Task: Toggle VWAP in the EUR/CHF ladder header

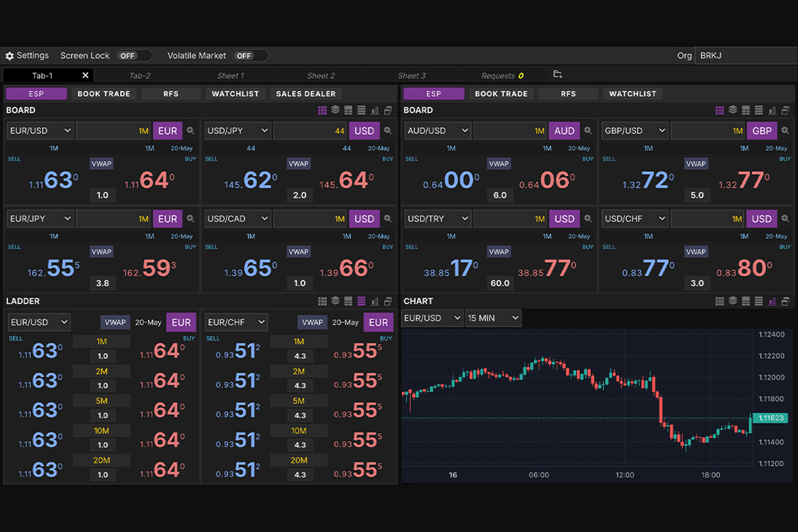Action: click(312, 322)
